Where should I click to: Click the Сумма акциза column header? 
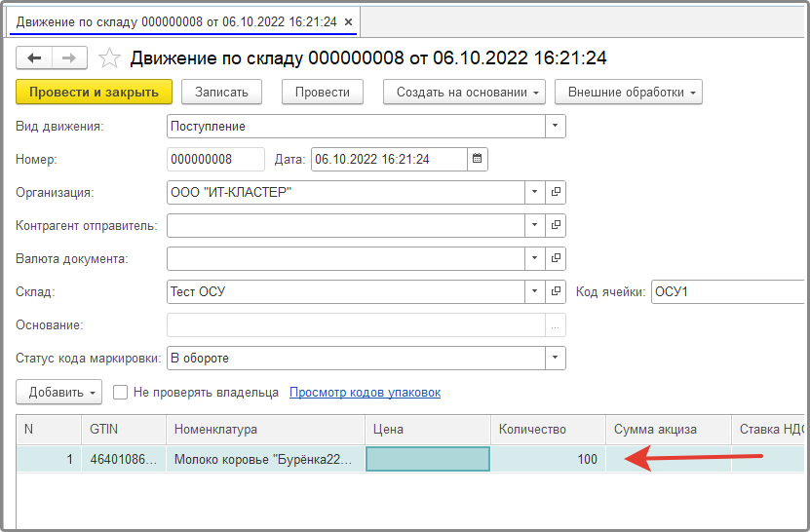(x=669, y=430)
